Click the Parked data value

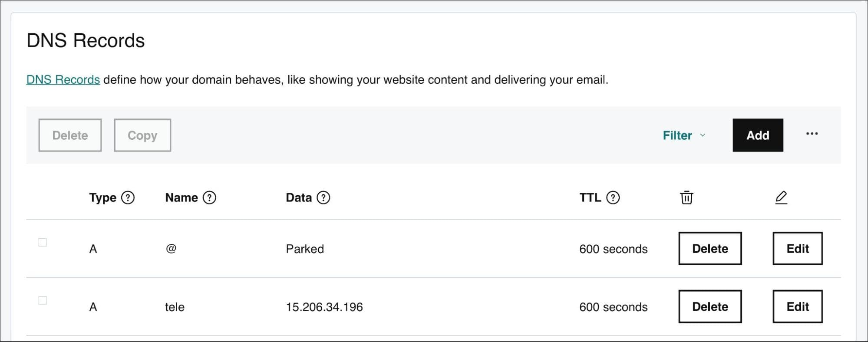pyautogui.click(x=304, y=249)
